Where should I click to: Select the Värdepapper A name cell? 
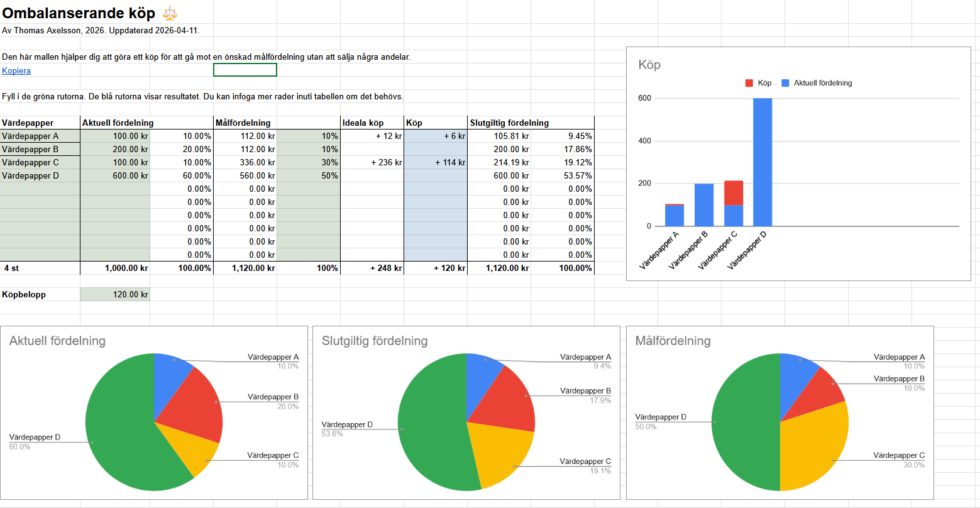point(40,136)
